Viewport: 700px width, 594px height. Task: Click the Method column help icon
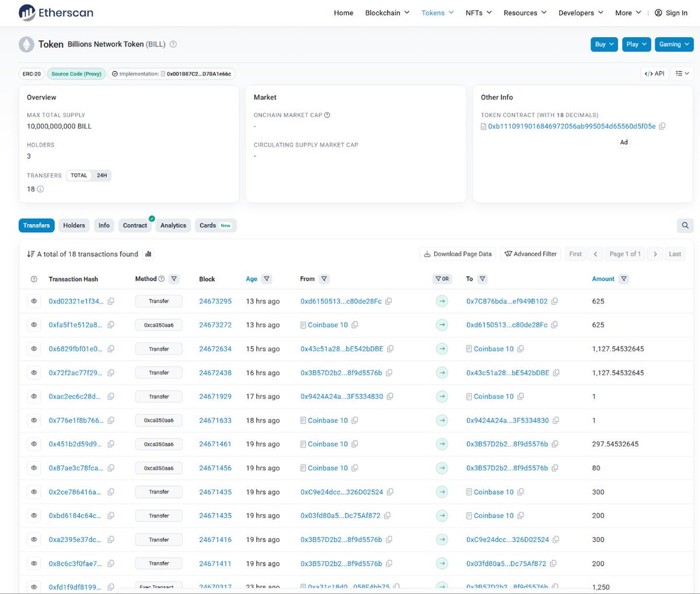(x=162, y=279)
